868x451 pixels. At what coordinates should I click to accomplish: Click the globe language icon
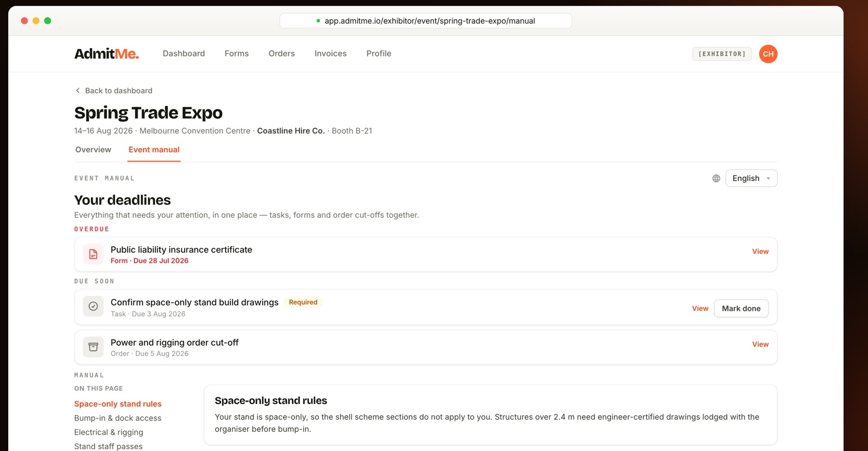tap(716, 178)
